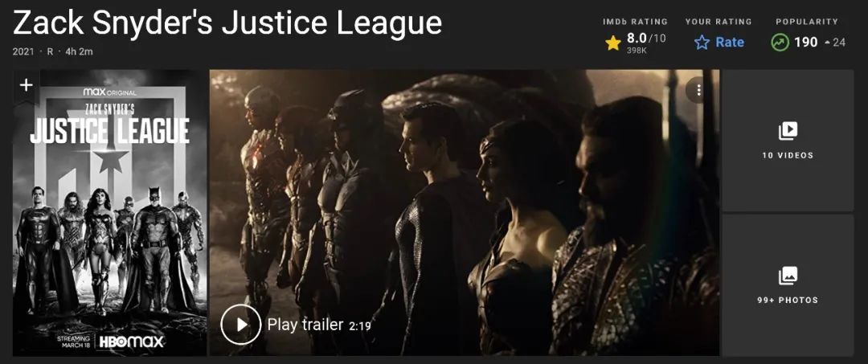Add movie to watchlist via plus icon
Screen dimensions: 868x364
(26, 86)
